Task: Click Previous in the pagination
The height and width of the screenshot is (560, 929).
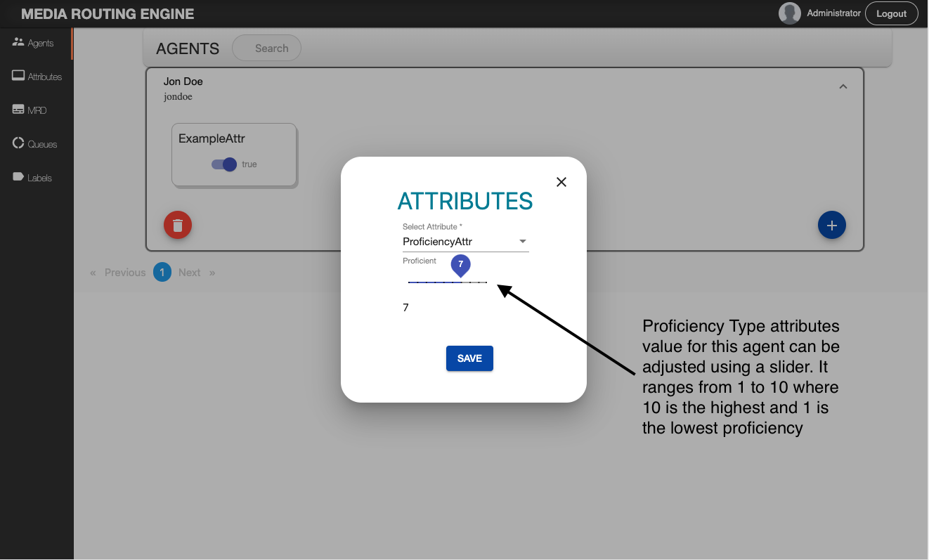Action: click(124, 273)
